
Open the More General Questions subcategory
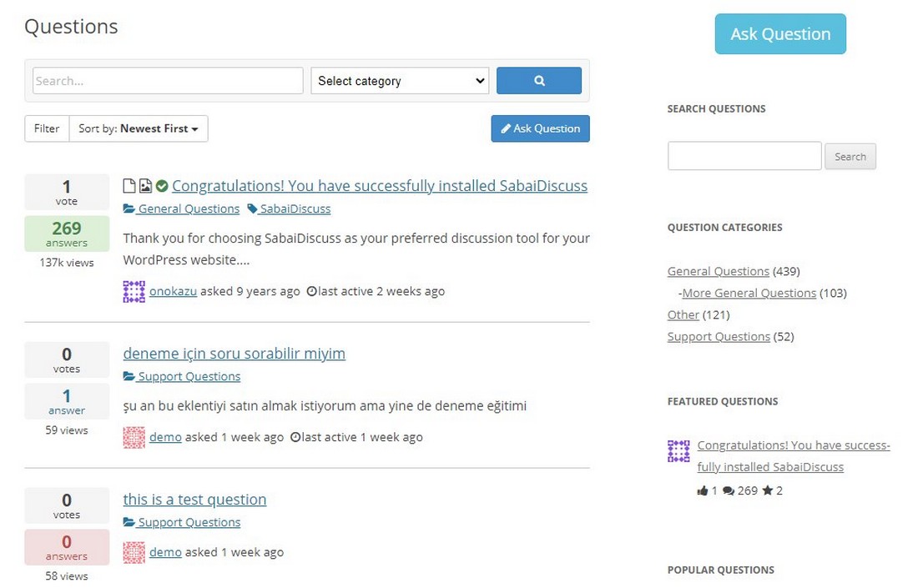click(749, 293)
